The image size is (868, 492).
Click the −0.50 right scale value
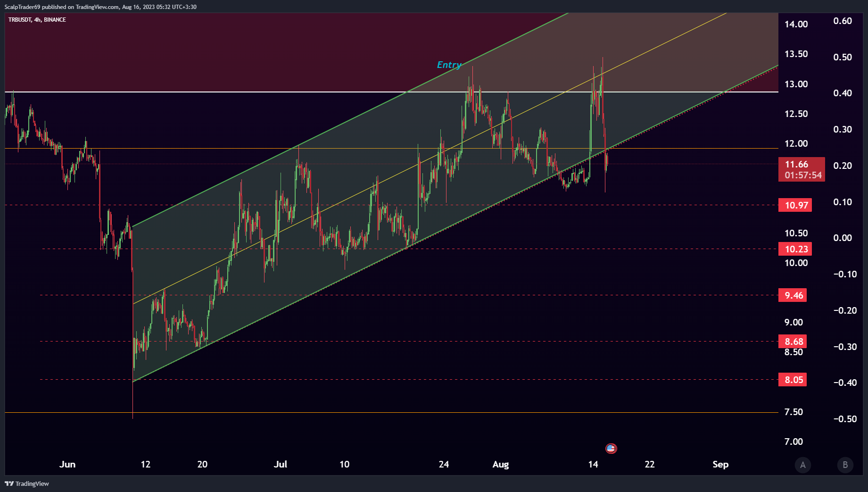(x=845, y=419)
